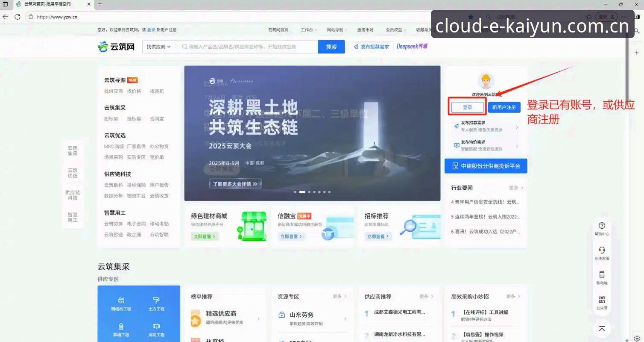Click 立即查看 on 招标推荐 card

pos(378,236)
